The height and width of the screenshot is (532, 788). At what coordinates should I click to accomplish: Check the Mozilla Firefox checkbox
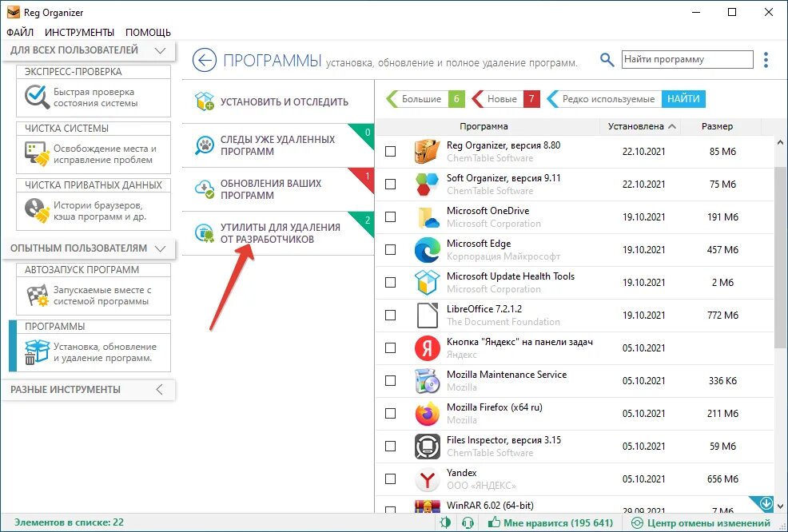coord(391,414)
